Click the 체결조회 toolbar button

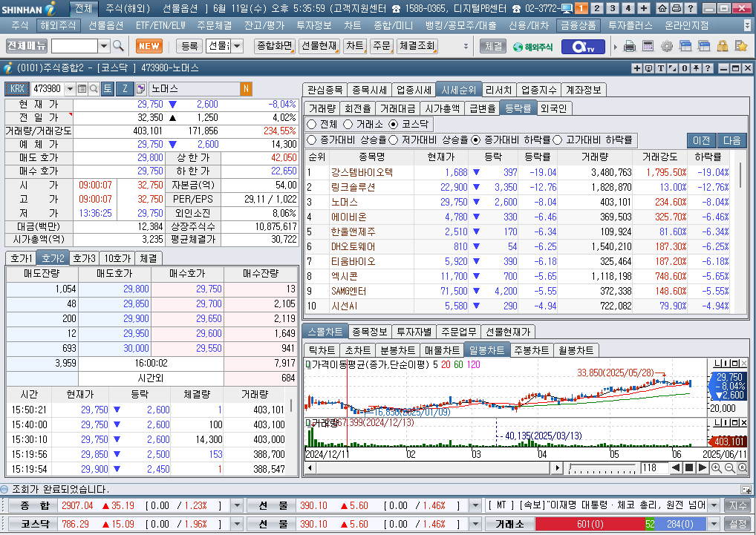pos(417,46)
